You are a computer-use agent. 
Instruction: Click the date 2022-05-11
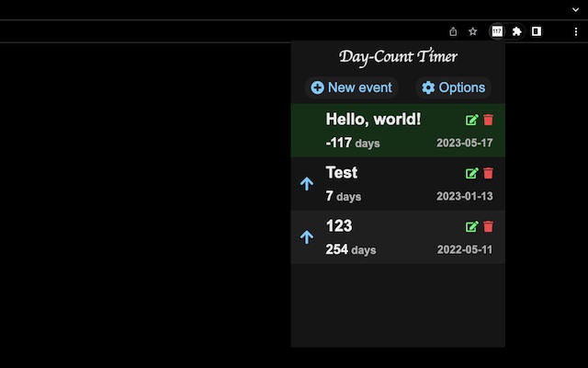(465, 249)
